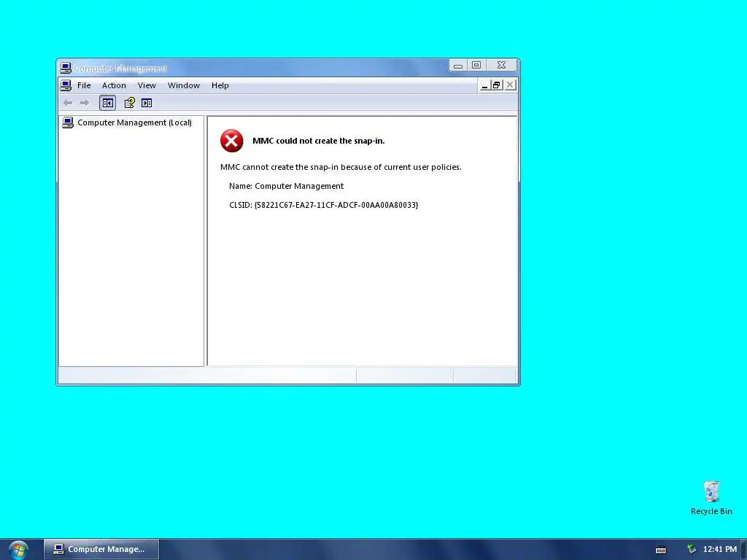
Task: Open the Window menu
Action: tap(183, 85)
